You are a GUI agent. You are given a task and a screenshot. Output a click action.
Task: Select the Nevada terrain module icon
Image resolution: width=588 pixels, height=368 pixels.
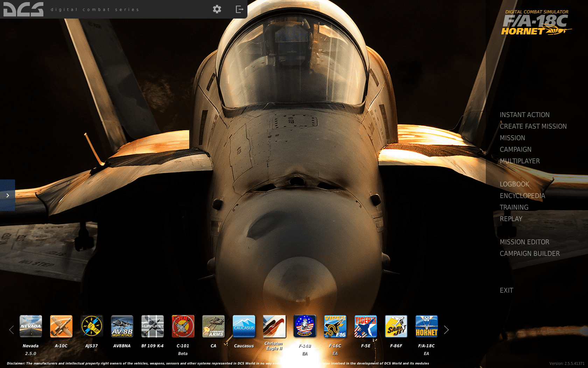31,326
